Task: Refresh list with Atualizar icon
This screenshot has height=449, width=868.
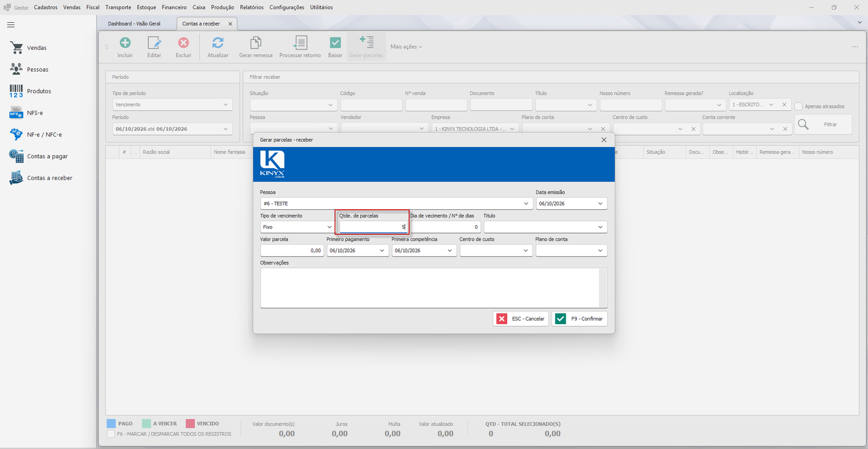Action: point(218,43)
